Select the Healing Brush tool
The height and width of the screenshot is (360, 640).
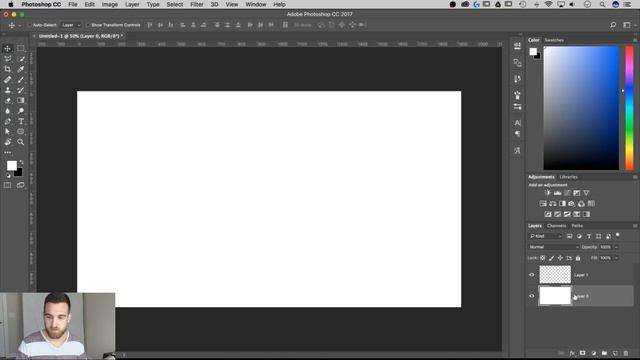tap(7, 80)
